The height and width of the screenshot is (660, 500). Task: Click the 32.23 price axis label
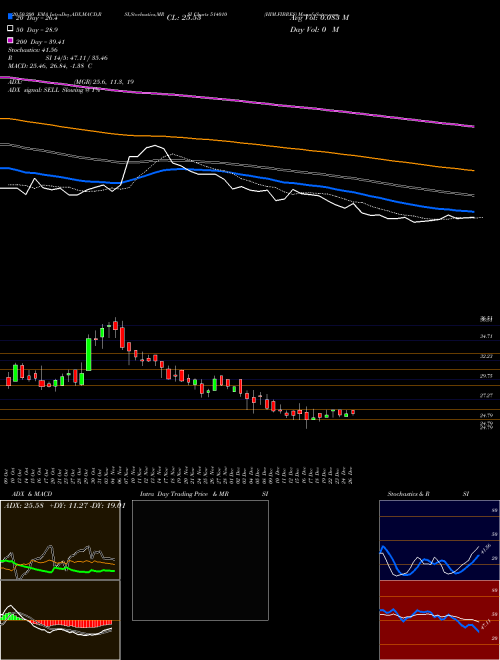click(x=486, y=356)
